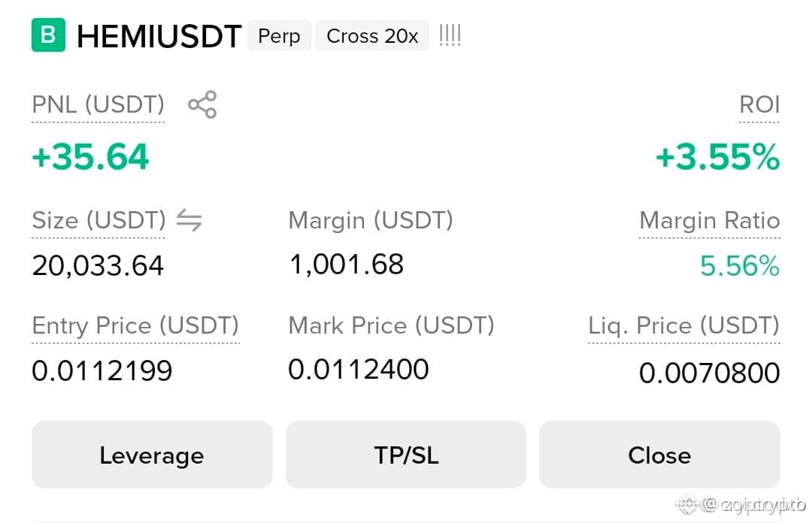This screenshot has width=812, height=523.
Task: Click the ADL indicator bars icon
Action: click(x=450, y=35)
